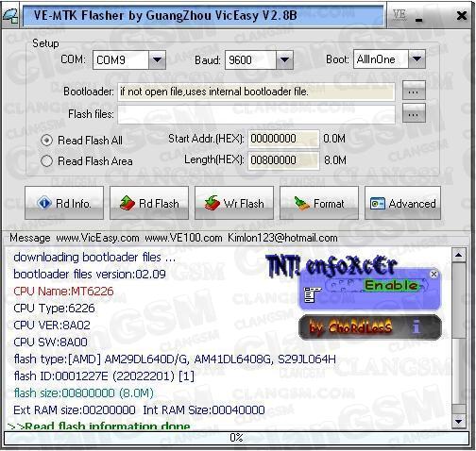Click the 0% progress bar
The width and height of the screenshot is (476, 451).
click(236, 438)
